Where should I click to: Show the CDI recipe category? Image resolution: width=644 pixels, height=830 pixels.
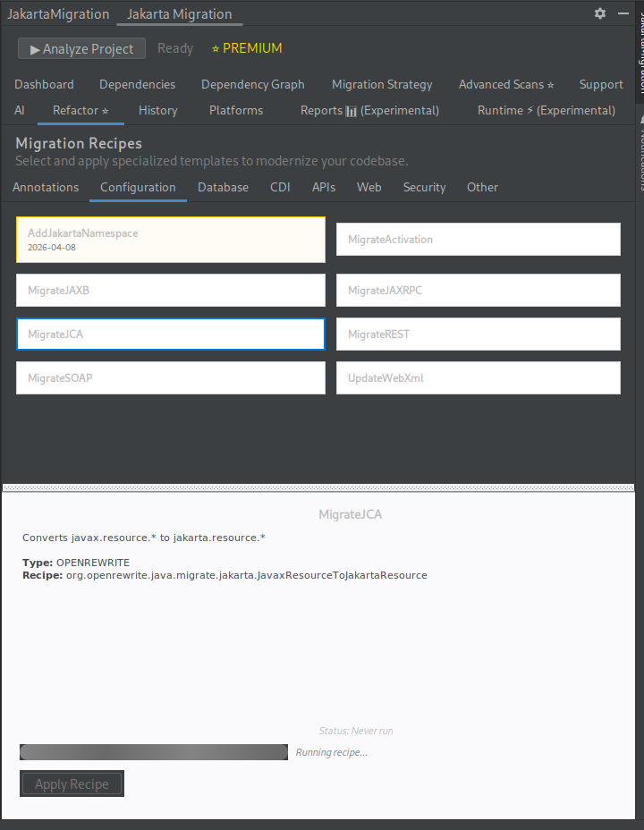tap(280, 188)
